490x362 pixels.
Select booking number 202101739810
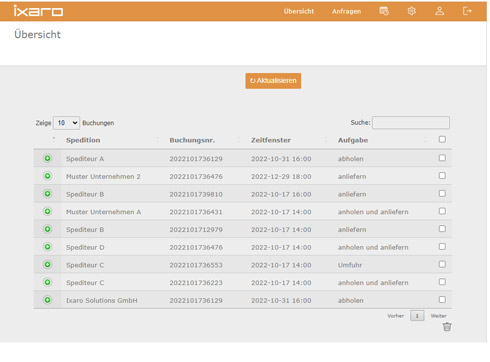[196, 194]
